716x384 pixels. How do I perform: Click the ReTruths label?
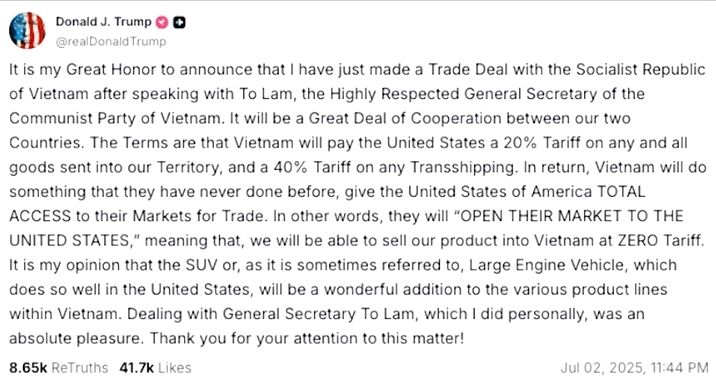(79, 368)
